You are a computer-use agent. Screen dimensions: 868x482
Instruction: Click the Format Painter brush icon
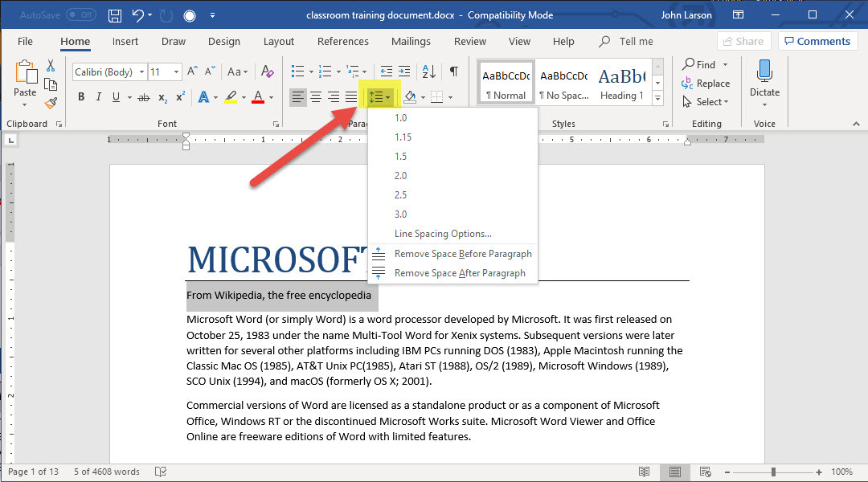[51, 103]
